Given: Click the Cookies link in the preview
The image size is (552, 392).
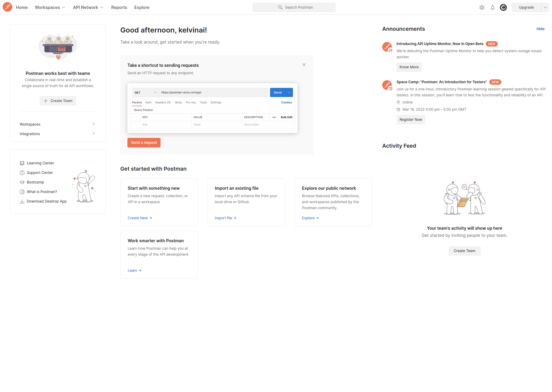Looking at the screenshot, I should tap(286, 102).
